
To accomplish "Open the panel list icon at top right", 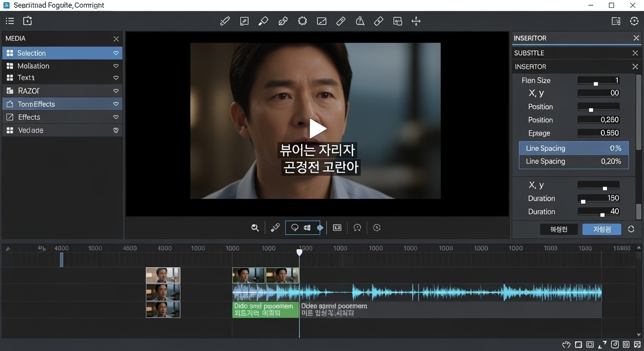I will (616, 21).
